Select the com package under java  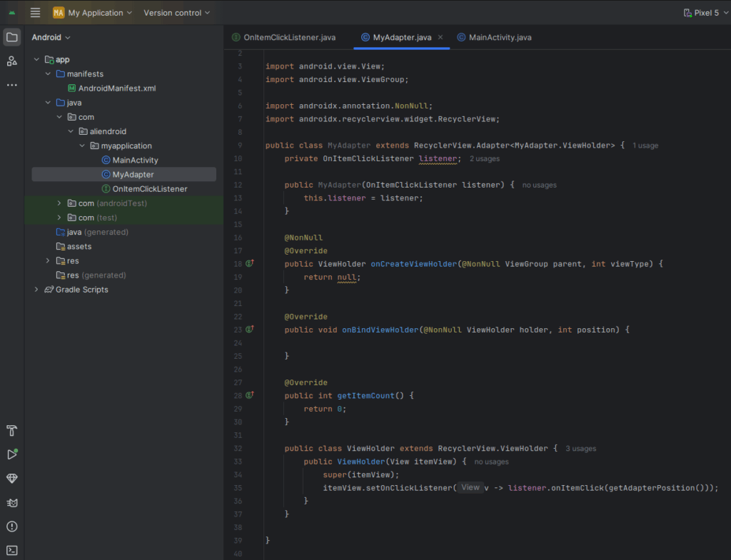pos(81,117)
